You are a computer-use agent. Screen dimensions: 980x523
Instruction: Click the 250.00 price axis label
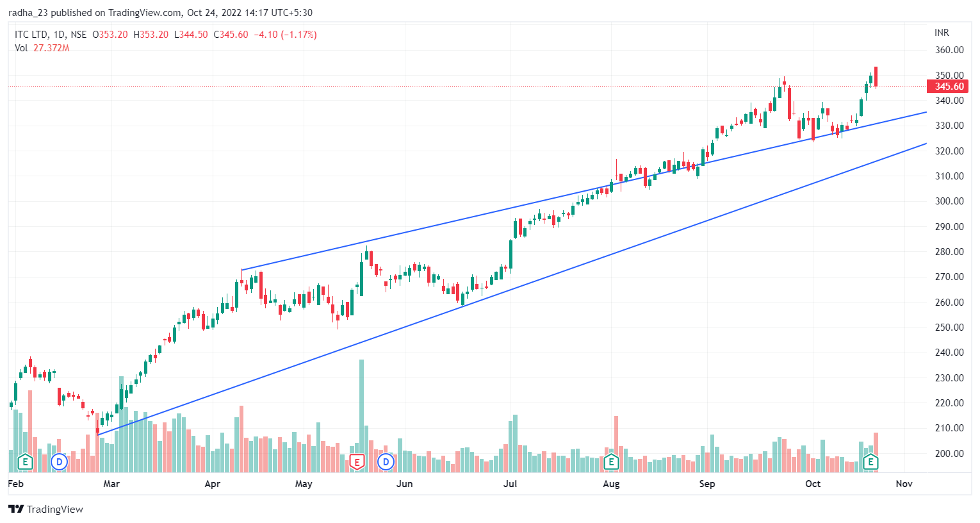tap(949, 327)
